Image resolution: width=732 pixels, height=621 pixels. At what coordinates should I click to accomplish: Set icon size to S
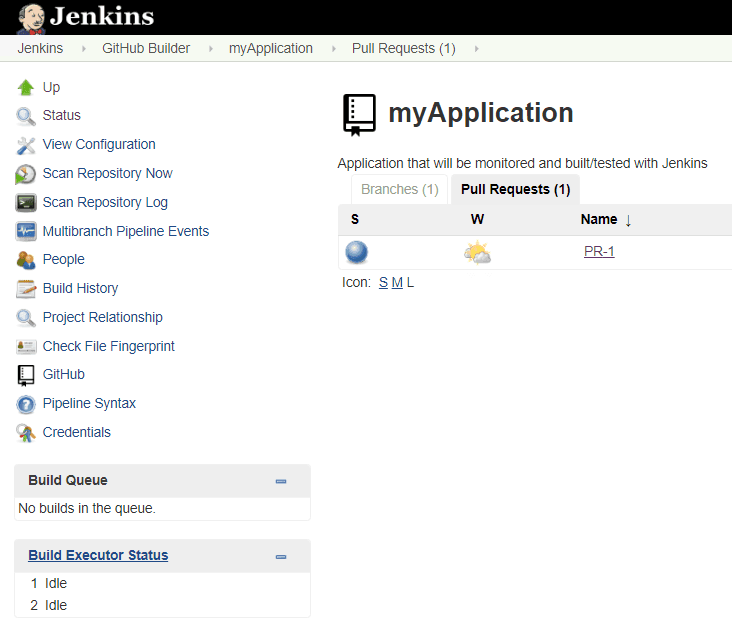click(x=383, y=283)
